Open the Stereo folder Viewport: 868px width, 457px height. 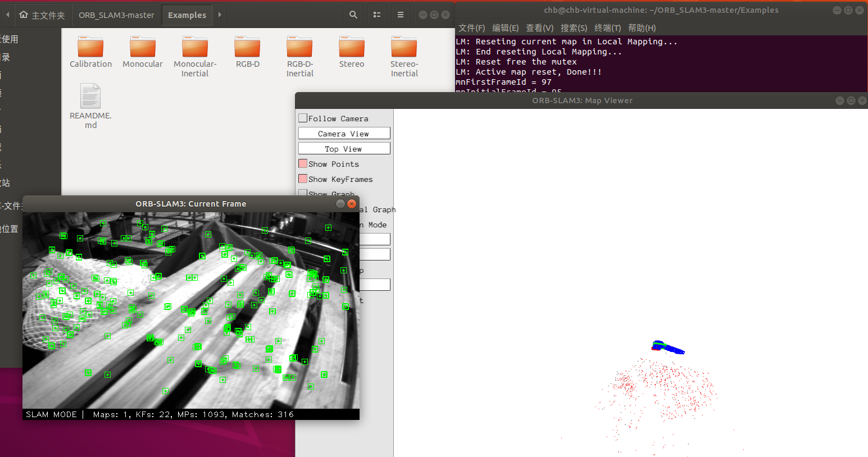(352, 52)
